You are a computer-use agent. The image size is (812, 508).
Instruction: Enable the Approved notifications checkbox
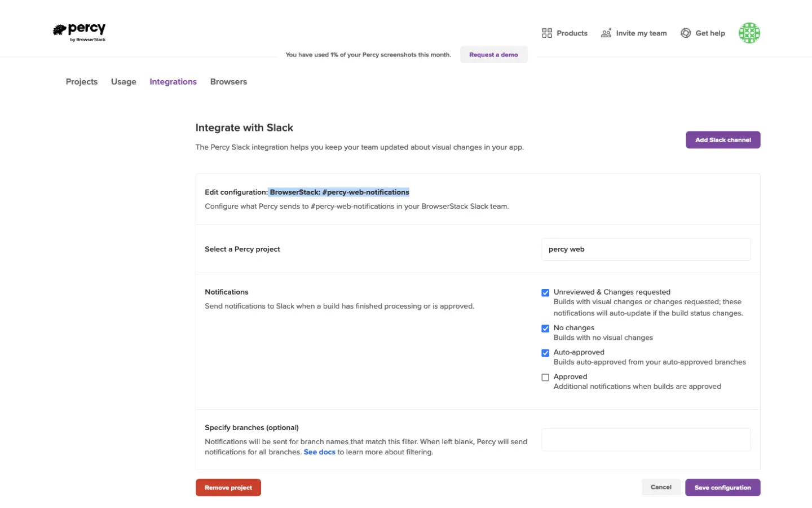tap(545, 378)
